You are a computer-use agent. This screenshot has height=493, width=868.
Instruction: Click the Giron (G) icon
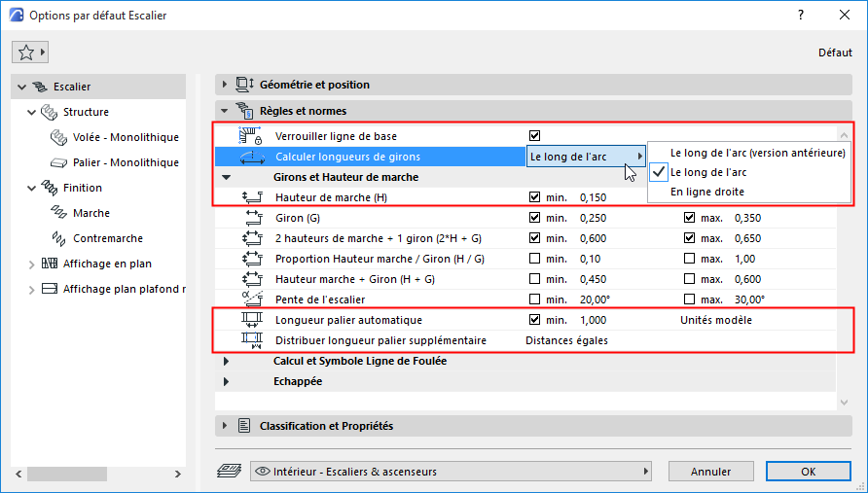point(254,218)
